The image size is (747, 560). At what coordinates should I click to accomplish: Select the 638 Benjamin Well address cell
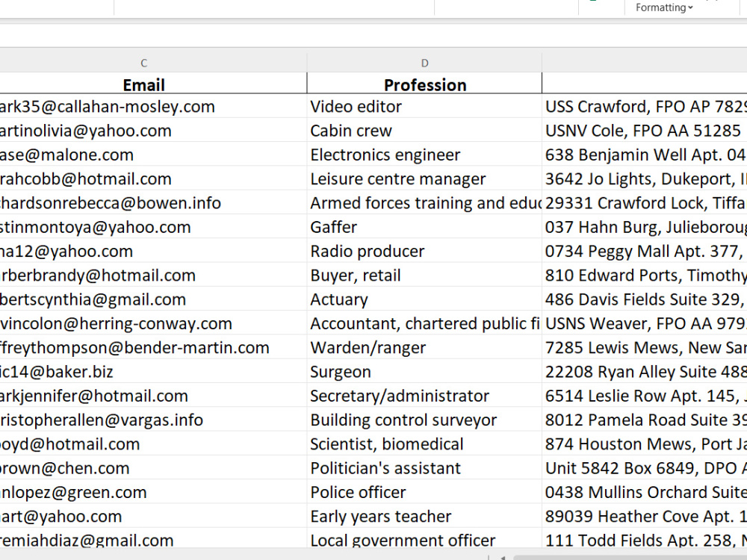645,155
